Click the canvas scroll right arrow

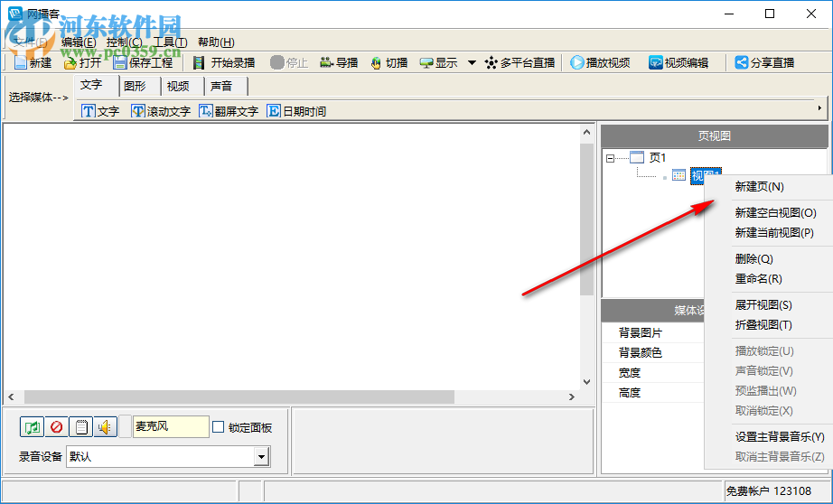click(572, 397)
